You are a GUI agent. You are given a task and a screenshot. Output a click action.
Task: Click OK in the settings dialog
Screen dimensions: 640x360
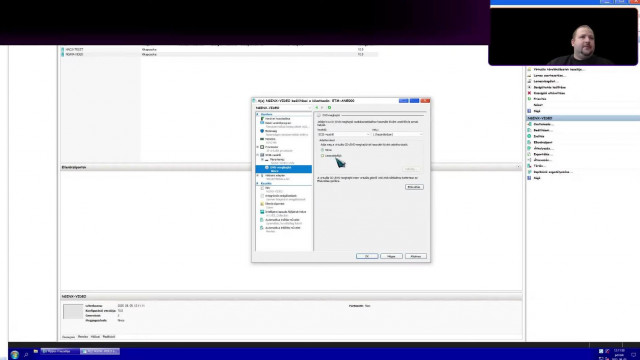pyautogui.click(x=367, y=256)
